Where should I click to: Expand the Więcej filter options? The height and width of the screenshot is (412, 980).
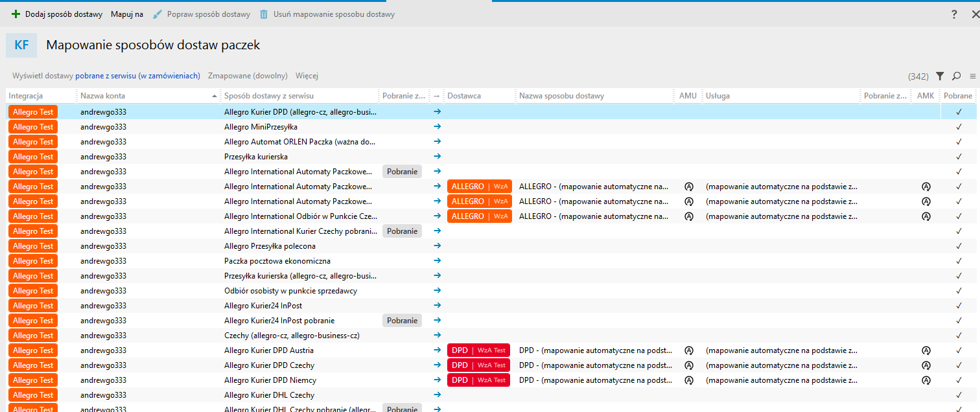[307, 76]
